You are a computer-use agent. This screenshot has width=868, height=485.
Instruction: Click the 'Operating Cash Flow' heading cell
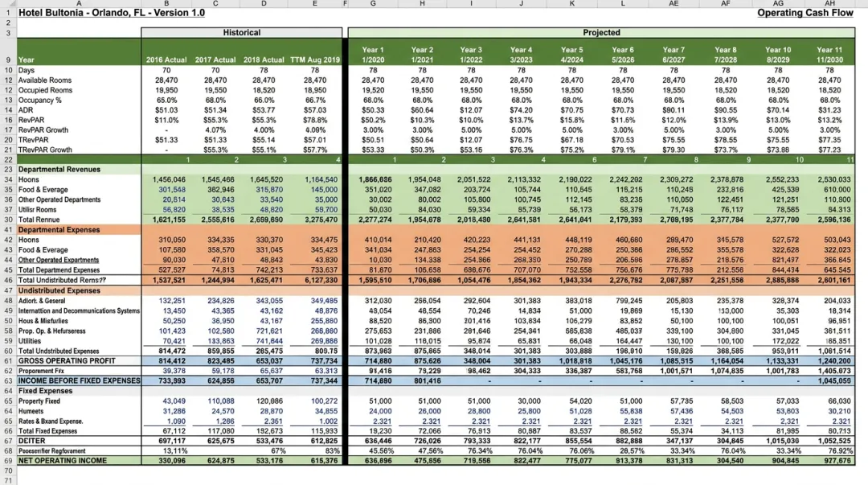[x=805, y=13]
